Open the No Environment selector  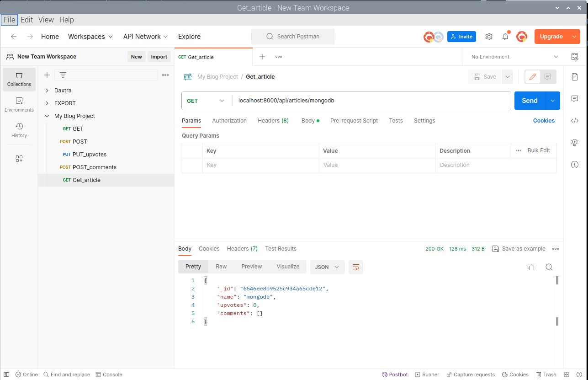[515, 57]
